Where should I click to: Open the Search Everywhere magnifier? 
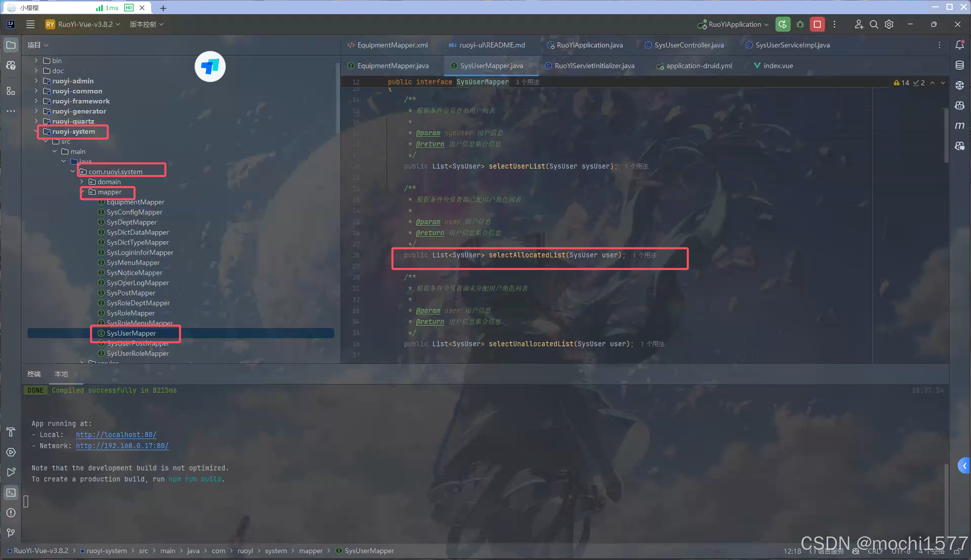[x=873, y=24]
